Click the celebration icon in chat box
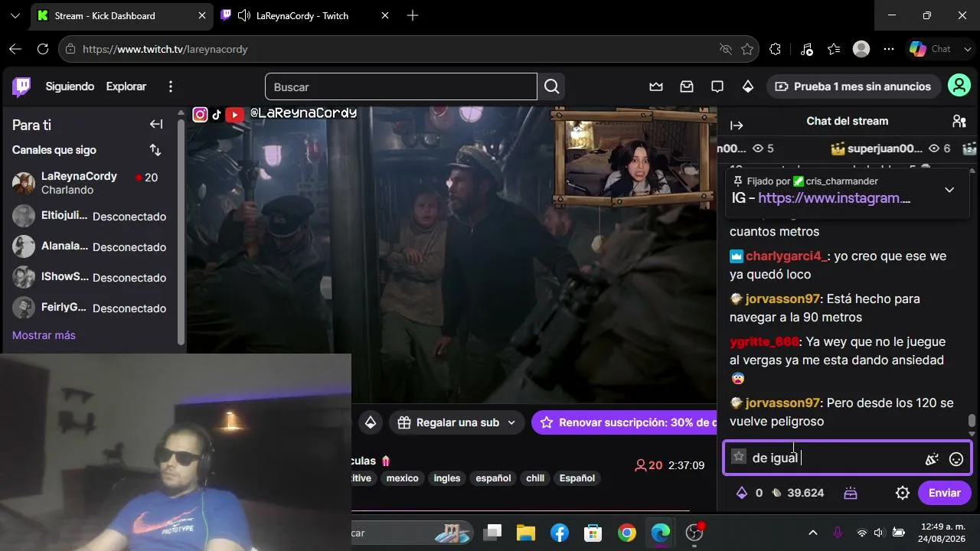This screenshot has width=980, height=551. click(x=932, y=459)
